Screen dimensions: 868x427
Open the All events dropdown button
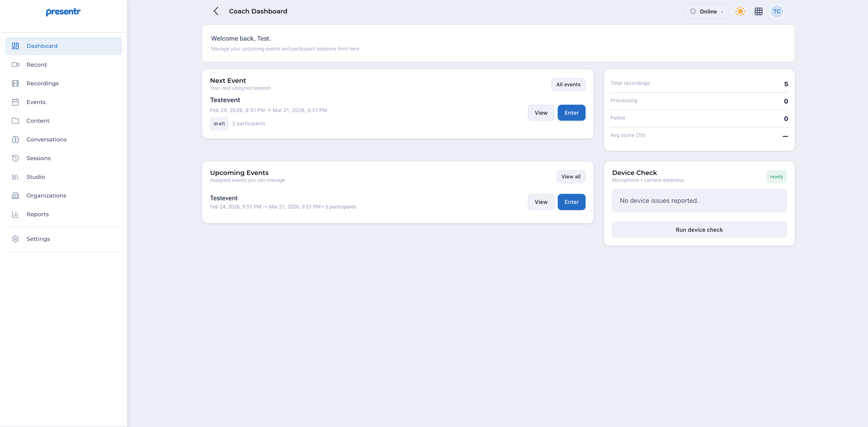568,84
